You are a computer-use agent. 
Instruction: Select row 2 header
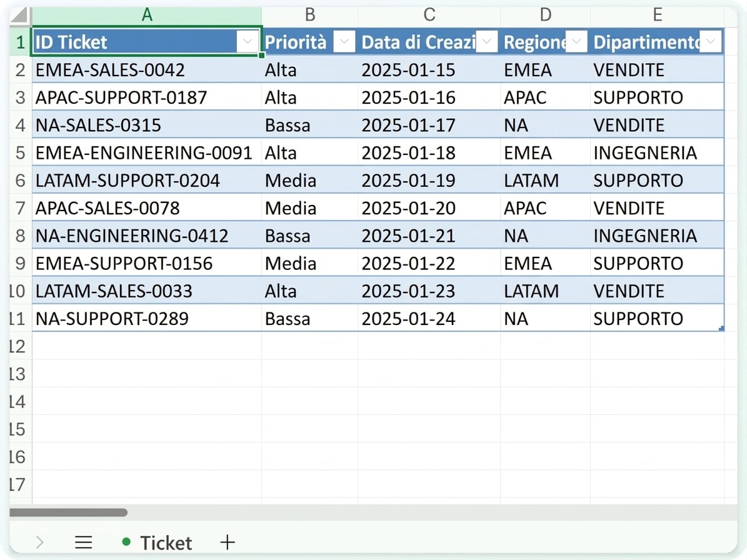pyautogui.click(x=20, y=70)
